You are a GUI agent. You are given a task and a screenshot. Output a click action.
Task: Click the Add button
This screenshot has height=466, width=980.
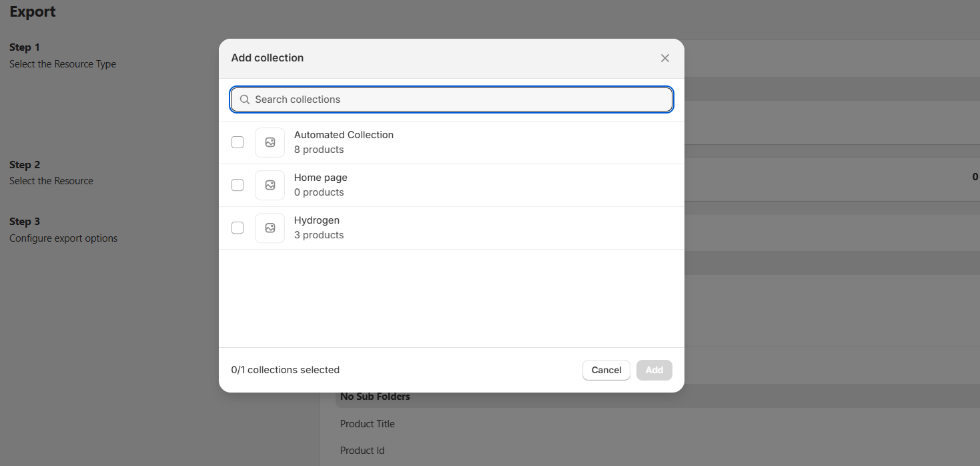[654, 370]
